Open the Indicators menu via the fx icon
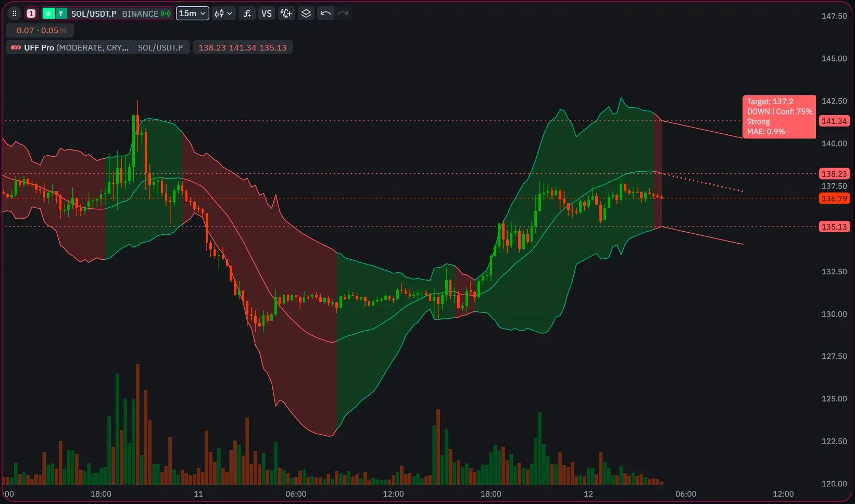 click(247, 14)
